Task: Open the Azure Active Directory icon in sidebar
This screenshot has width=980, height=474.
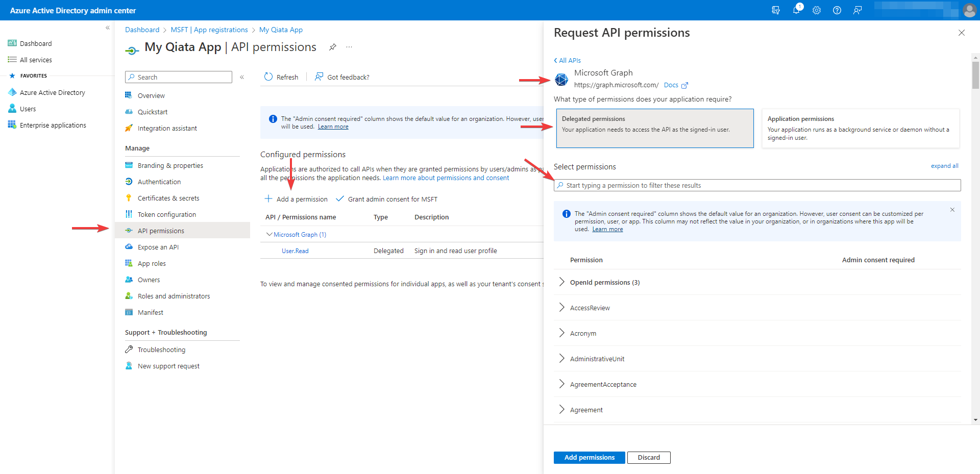Action: pyautogui.click(x=13, y=92)
